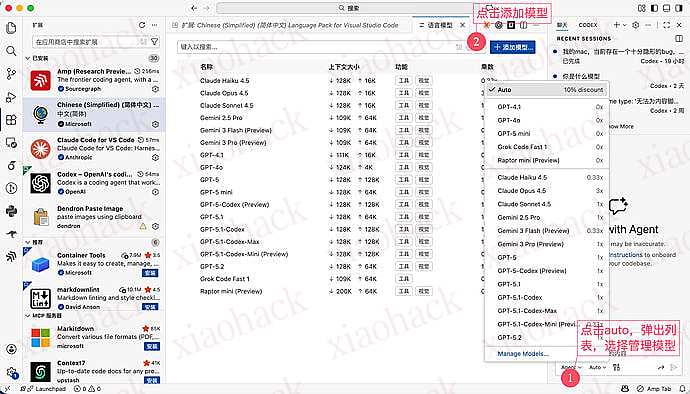This screenshot has width=690, height=394.
Task: Open settings gear for Dendron Paste Image
Action: point(155,226)
